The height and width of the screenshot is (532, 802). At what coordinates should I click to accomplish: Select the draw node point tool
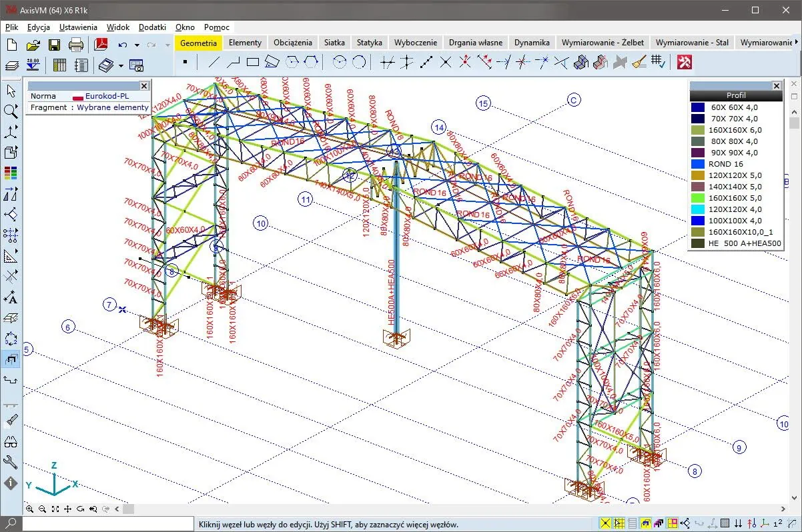[x=185, y=63]
